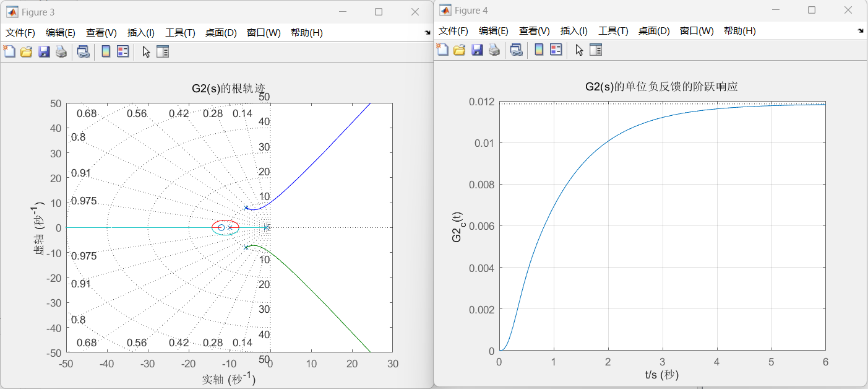The height and width of the screenshot is (389, 868).
Task: Open 工具(T) menu in Figure 4
Action: tap(613, 31)
